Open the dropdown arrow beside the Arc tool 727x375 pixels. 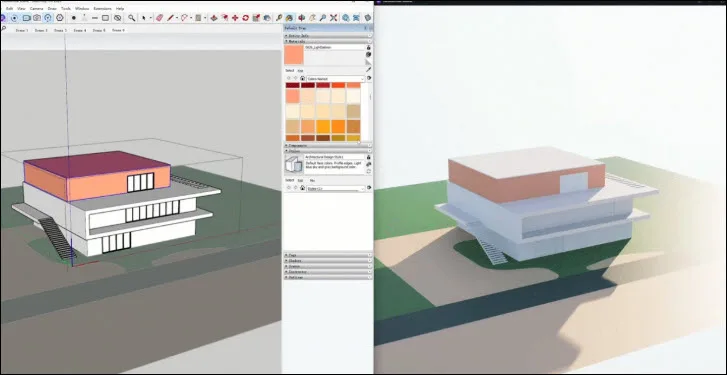coord(191,18)
